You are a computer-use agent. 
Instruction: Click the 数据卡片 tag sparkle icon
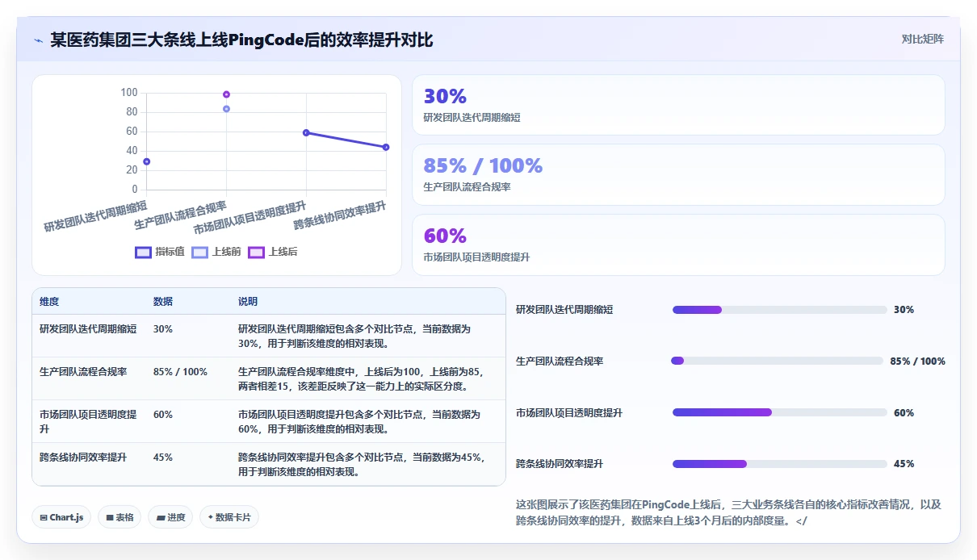(x=211, y=517)
